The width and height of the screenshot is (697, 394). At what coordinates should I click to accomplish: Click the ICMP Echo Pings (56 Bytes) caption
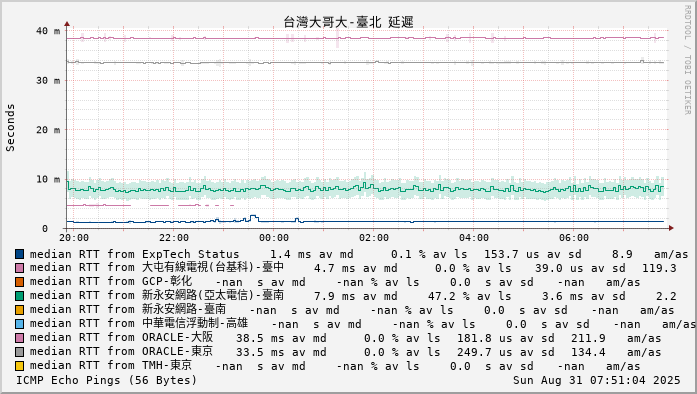click(x=106, y=381)
